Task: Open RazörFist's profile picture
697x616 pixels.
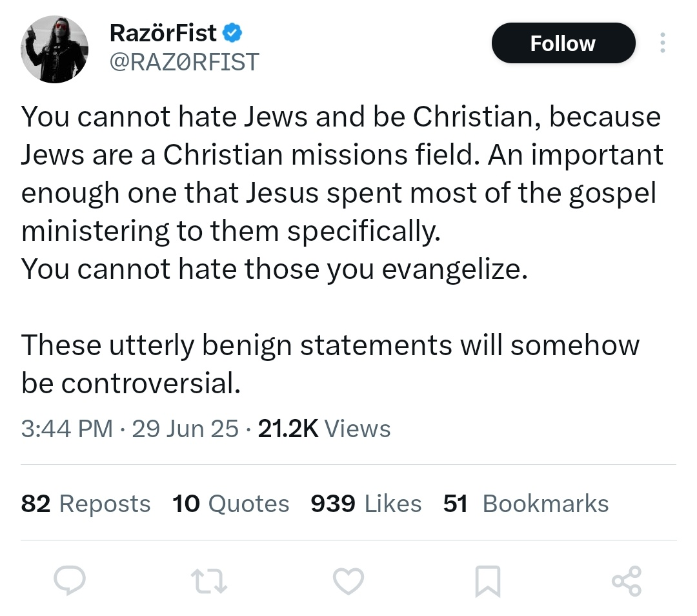Action: point(54,49)
